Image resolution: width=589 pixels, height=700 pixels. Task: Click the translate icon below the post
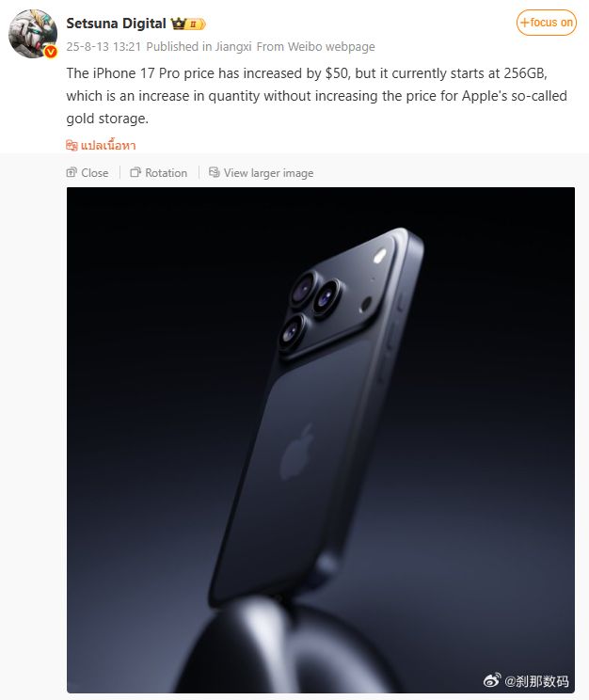click(72, 145)
